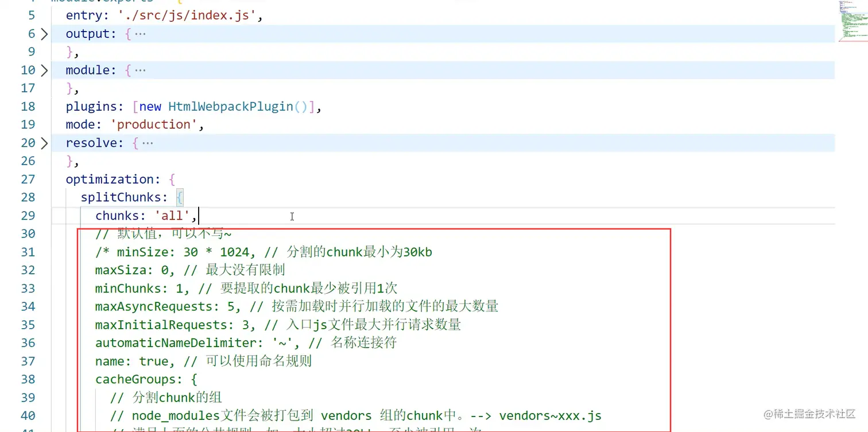Click the '默认值' comment on line 30
This screenshot has width=868, height=432.
(x=136, y=234)
